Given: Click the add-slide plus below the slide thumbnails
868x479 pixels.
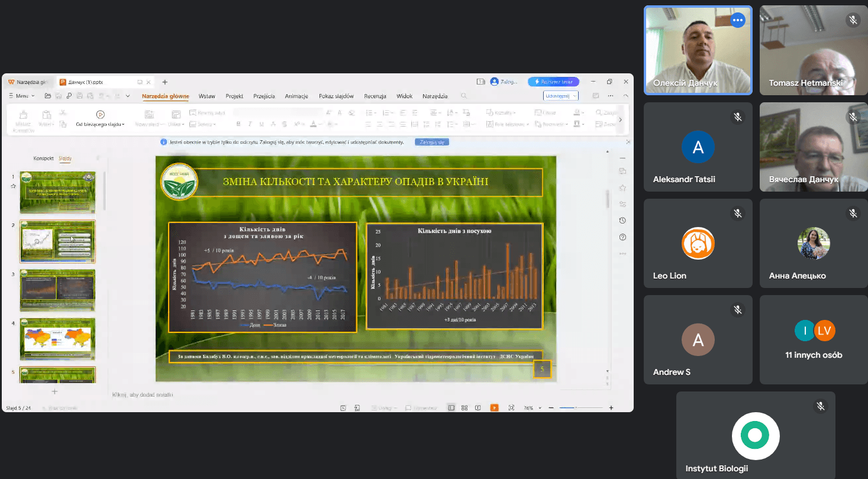Looking at the screenshot, I should pyautogui.click(x=55, y=391).
